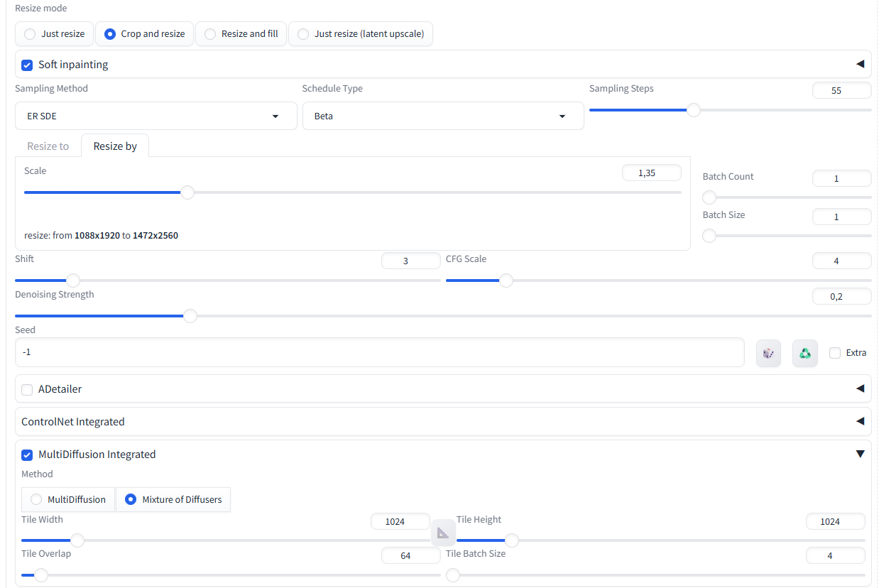Click the Tile Width slider handle
This screenshot has width=879, height=588.
[77, 540]
